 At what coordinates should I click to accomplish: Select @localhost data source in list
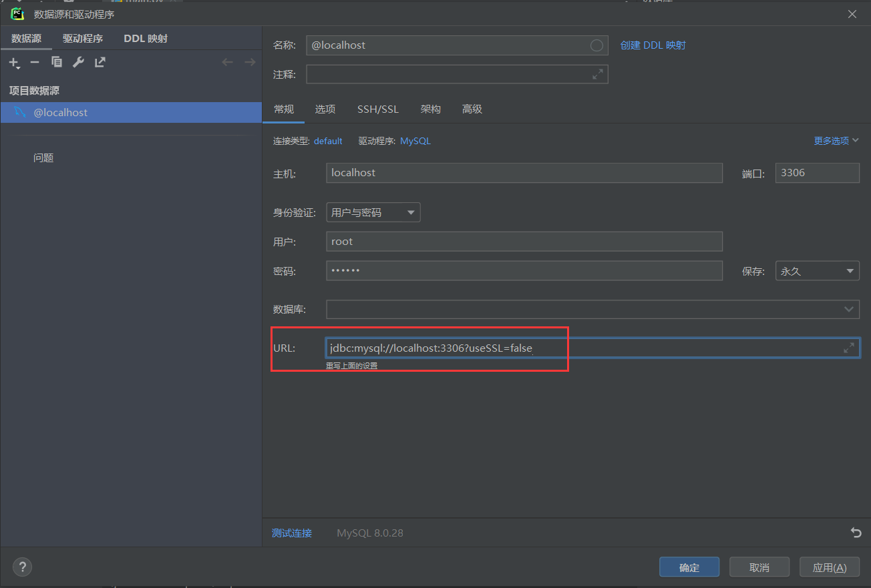click(131, 112)
